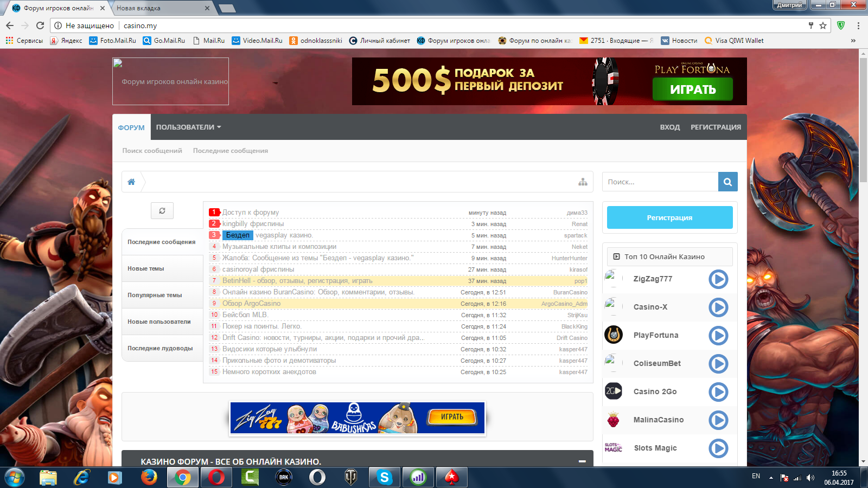The width and height of the screenshot is (868, 488).
Task: Open the Последние сообщения side tab
Action: tap(162, 242)
